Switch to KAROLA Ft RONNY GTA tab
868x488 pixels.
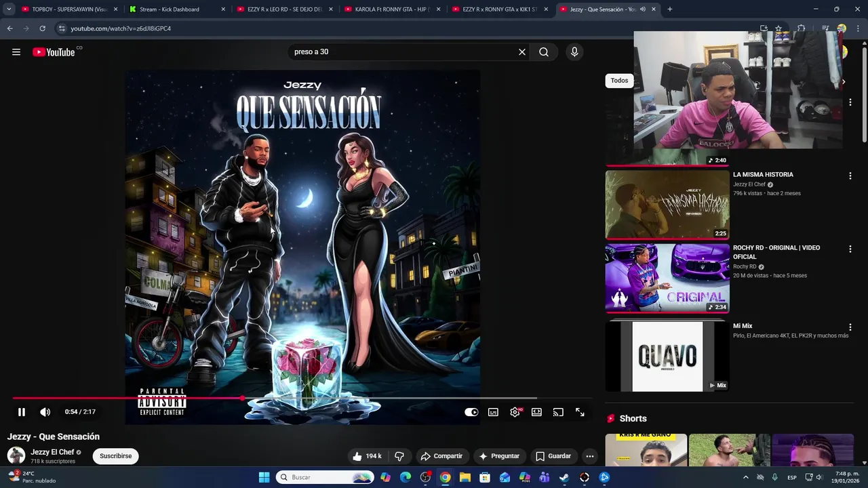click(x=393, y=9)
